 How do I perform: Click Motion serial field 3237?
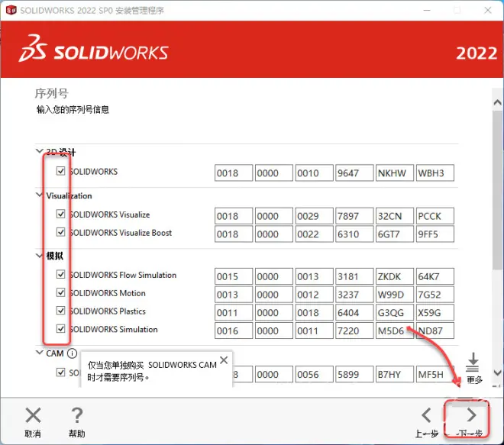(354, 295)
